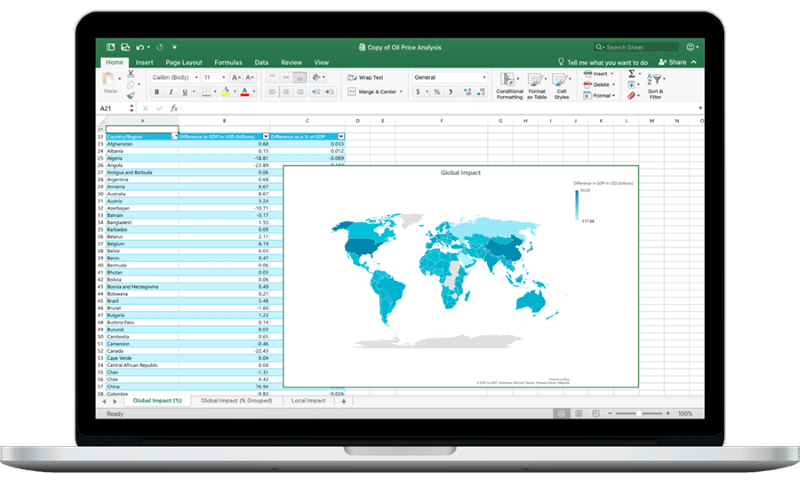Expand the Calibri (Body) font dropdown
Image resolution: width=800 pixels, height=480 pixels.
(175, 78)
